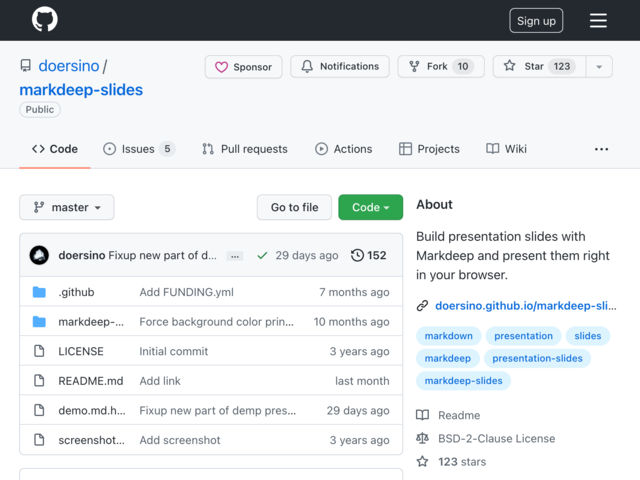Expand the Star lists dropdown arrow
Screen dimensions: 640x480
(599, 67)
